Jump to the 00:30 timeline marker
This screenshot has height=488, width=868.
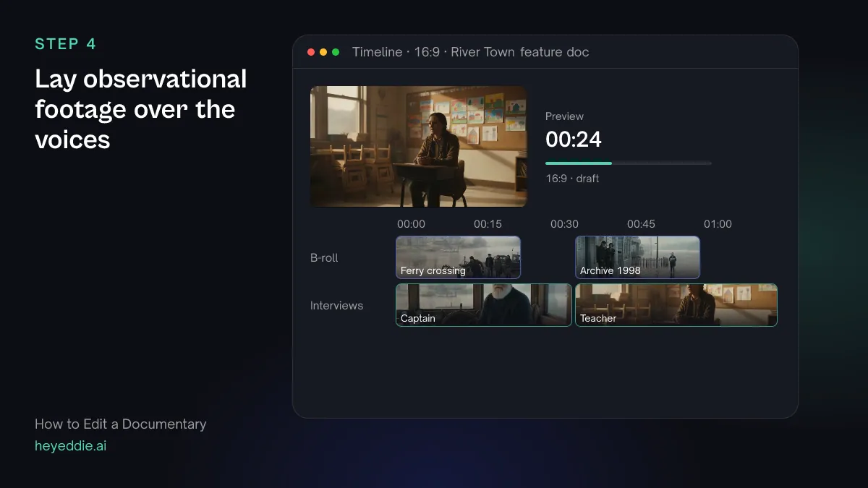[564, 224]
